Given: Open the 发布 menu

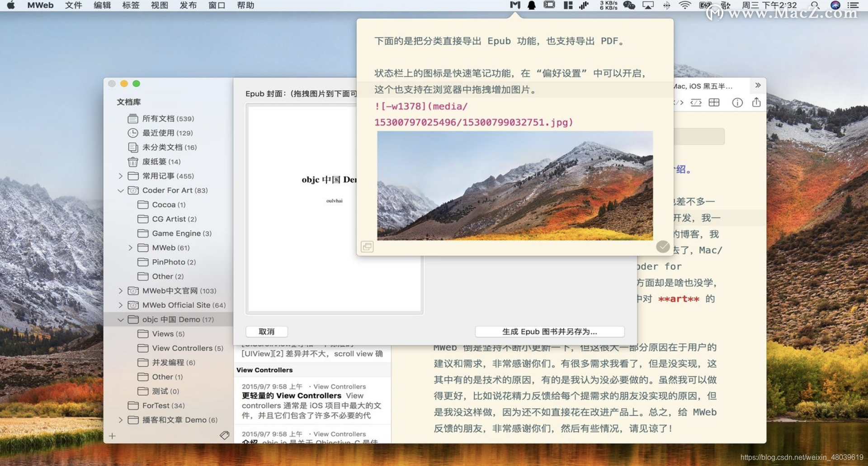Looking at the screenshot, I should click(x=188, y=5).
